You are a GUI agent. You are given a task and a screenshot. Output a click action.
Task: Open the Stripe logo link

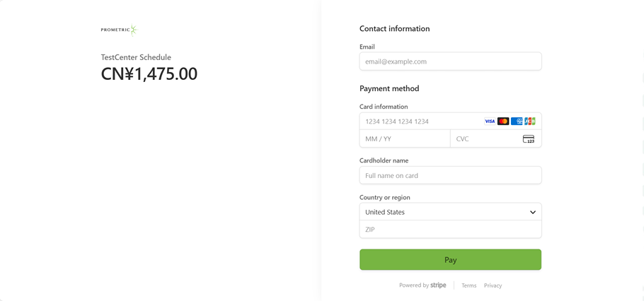coord(438,285)
